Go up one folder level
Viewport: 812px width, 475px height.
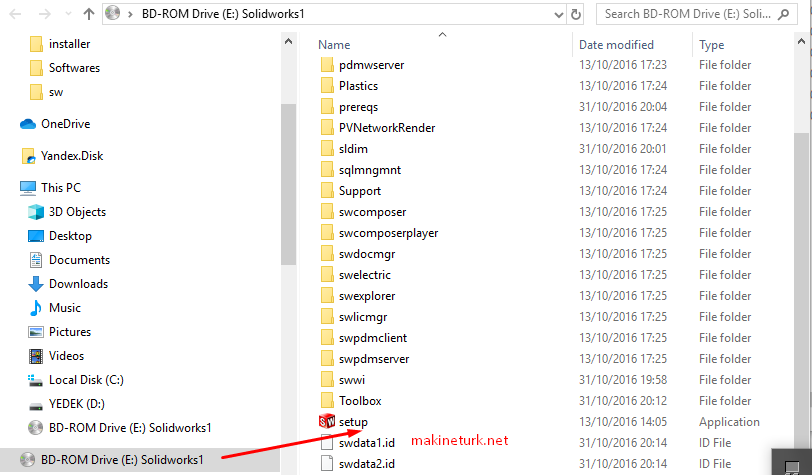point(89,14)
